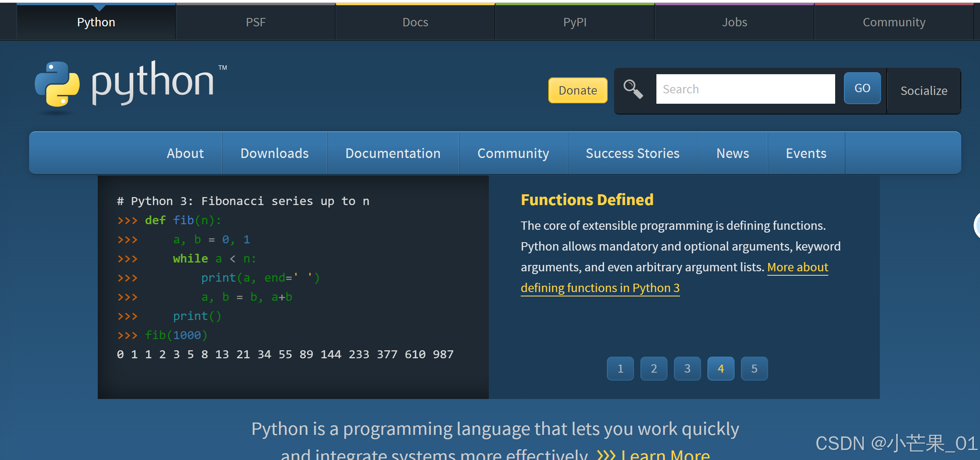Open the Downloads menu
Screen dimensions: 980x460
[275, 153]
